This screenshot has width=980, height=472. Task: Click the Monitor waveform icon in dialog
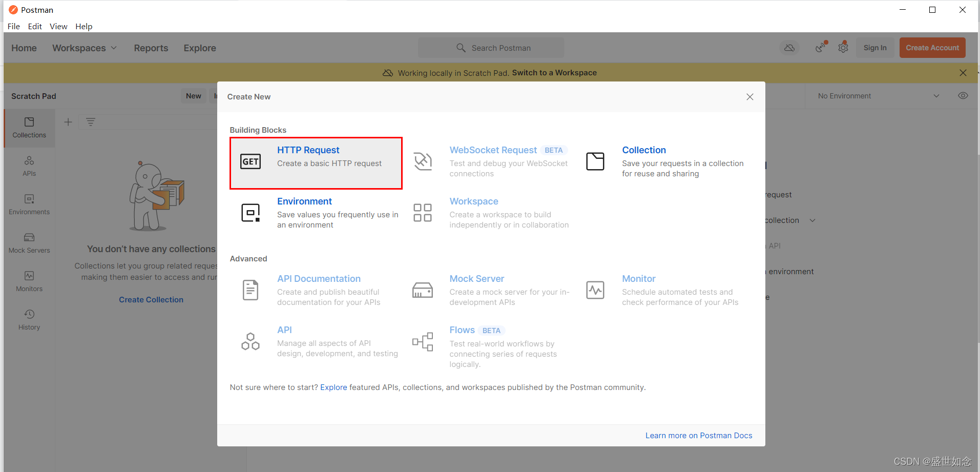point(595,290)
